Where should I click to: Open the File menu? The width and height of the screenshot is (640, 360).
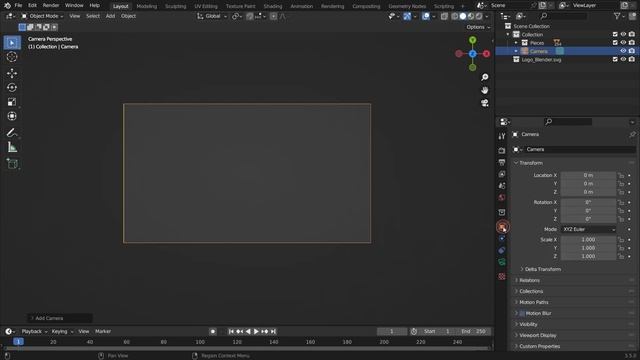(18, 6)
